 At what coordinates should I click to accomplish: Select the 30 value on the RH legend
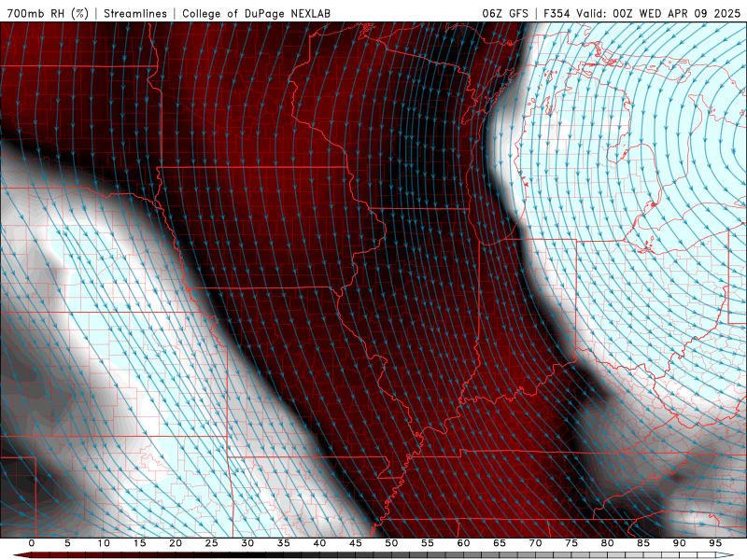pos(247,543)
